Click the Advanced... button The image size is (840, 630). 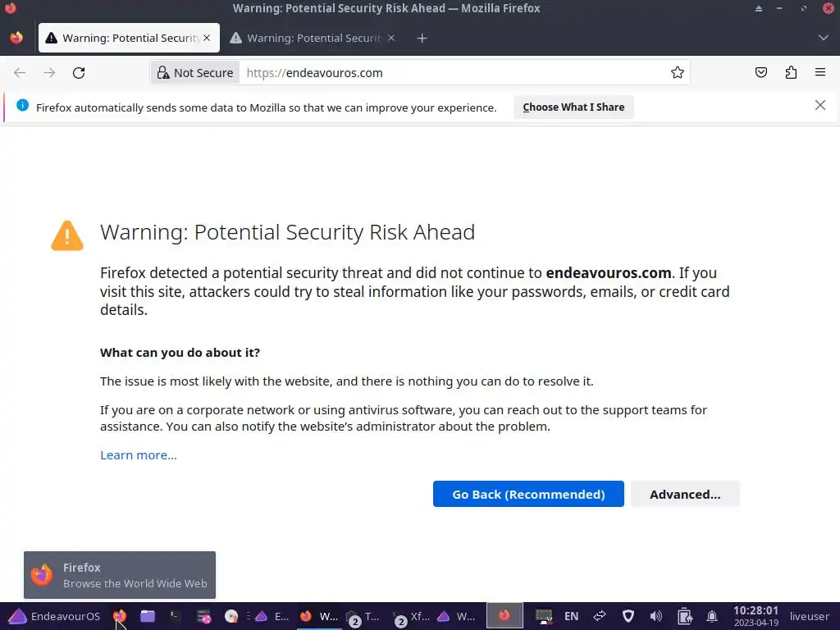tap(685, 494)
